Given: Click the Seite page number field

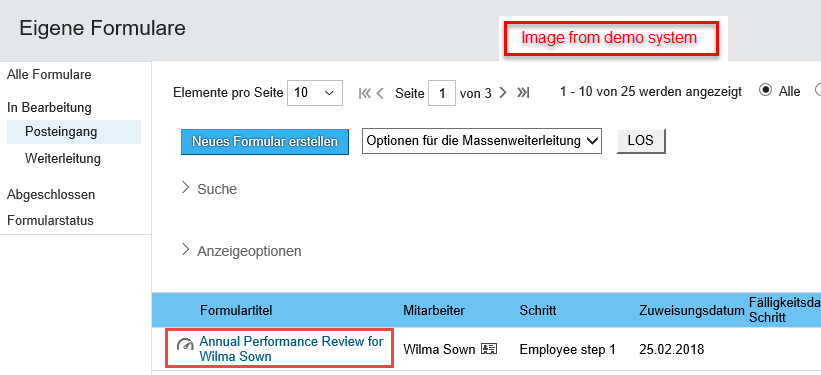Looking at the screenshot, I should 442,93.
